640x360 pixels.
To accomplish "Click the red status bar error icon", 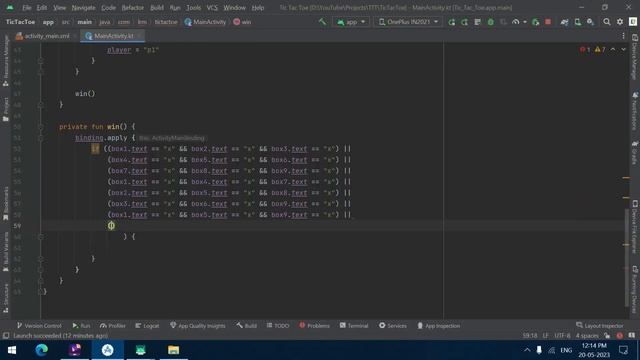I will pos(620,336).
